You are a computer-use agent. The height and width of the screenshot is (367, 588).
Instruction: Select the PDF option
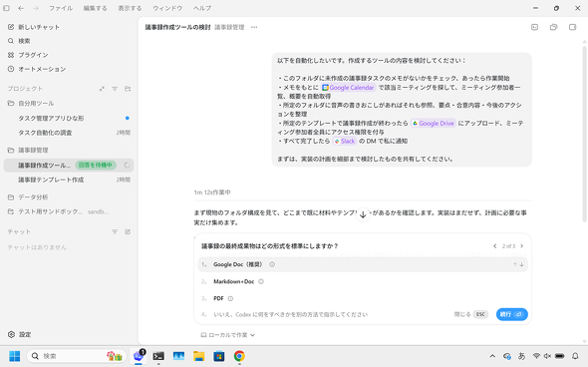pos(363,298)
